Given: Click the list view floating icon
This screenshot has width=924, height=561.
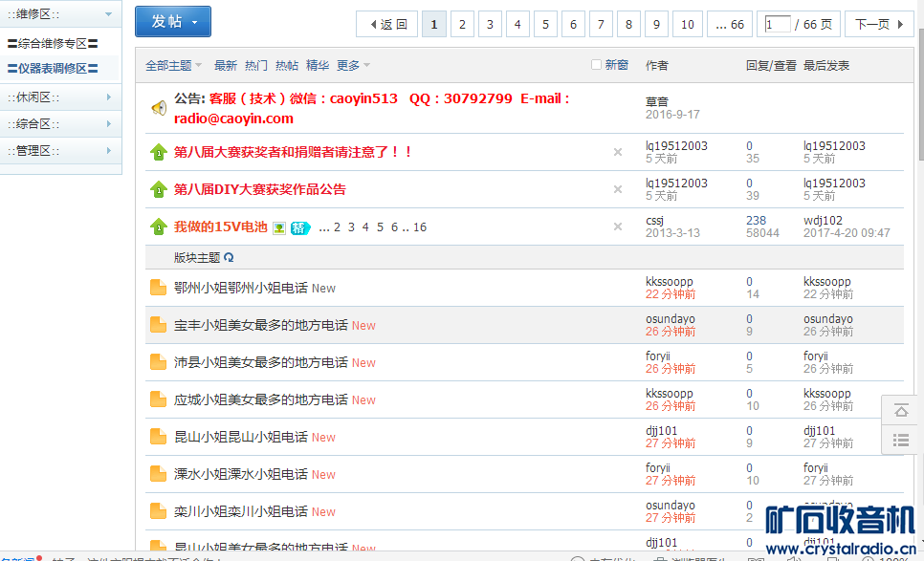Looking at the screenshot, I should (x=901, y=440).
